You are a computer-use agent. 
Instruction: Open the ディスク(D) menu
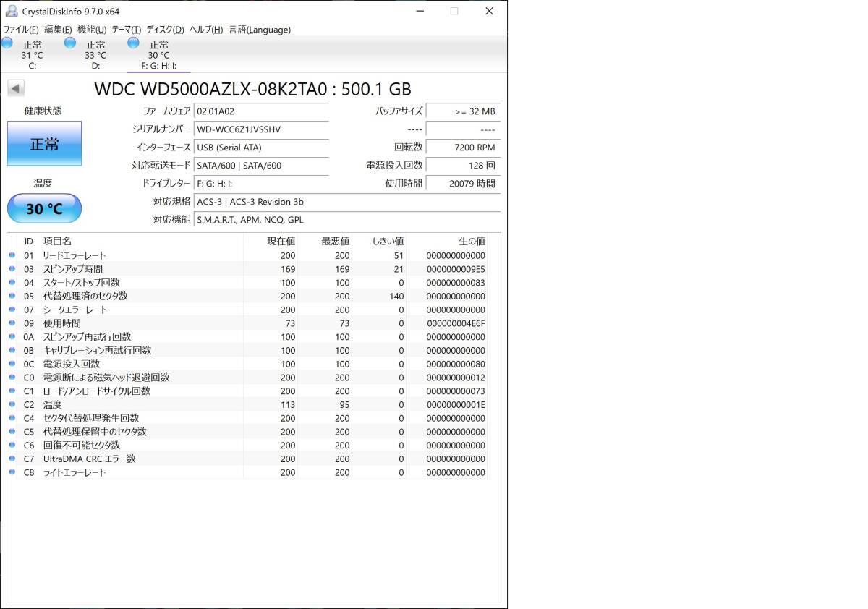click(x=165, y=30)
